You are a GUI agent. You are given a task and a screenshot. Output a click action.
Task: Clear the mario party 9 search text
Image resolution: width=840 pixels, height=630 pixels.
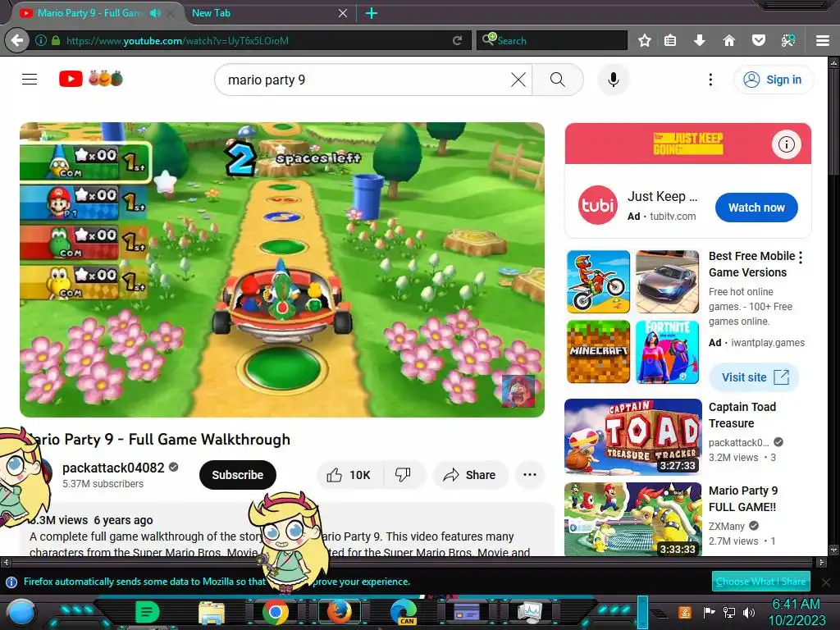(518, 80)
